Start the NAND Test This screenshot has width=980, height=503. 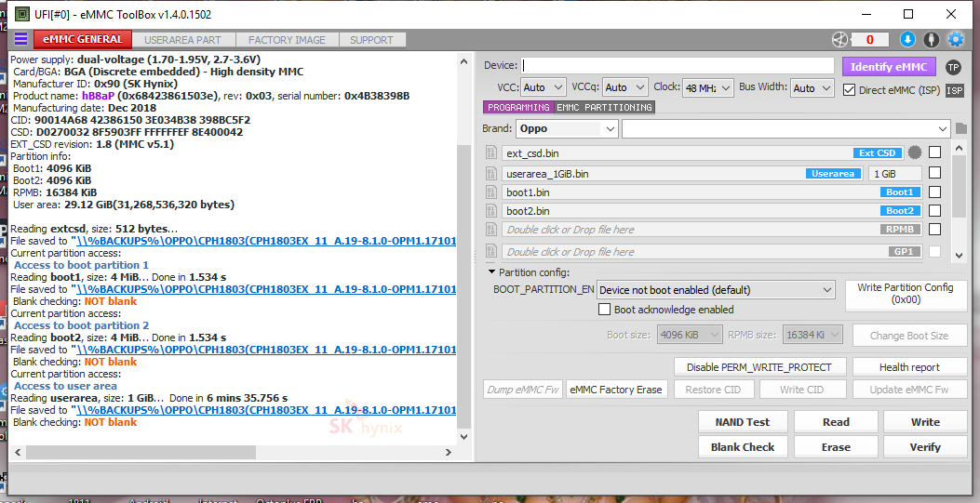pos(743,422)
